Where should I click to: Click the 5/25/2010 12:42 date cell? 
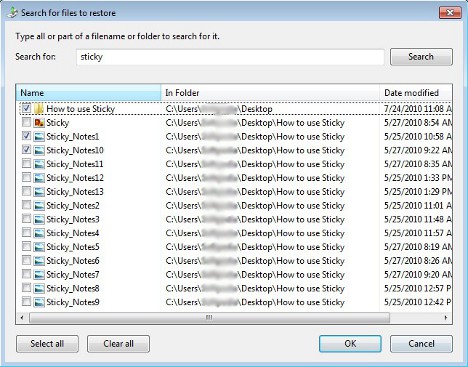point(418,302)
